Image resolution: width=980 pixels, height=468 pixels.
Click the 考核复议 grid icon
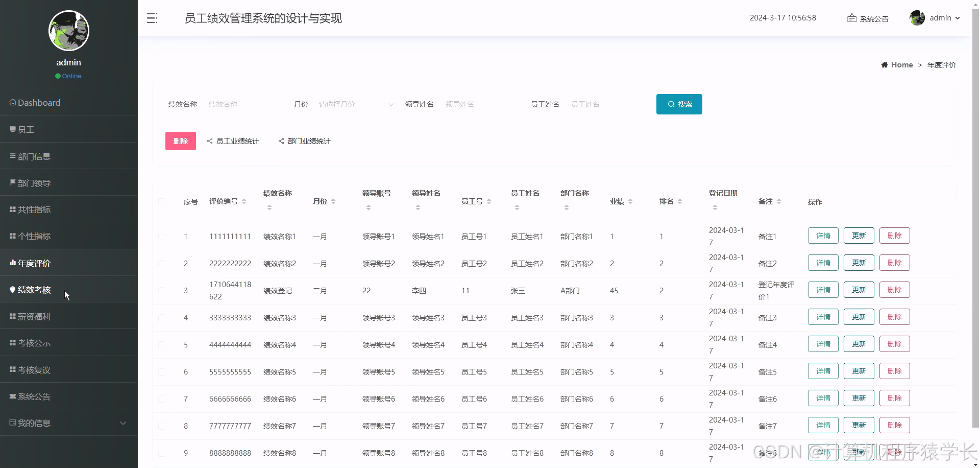tap(13, 369)
